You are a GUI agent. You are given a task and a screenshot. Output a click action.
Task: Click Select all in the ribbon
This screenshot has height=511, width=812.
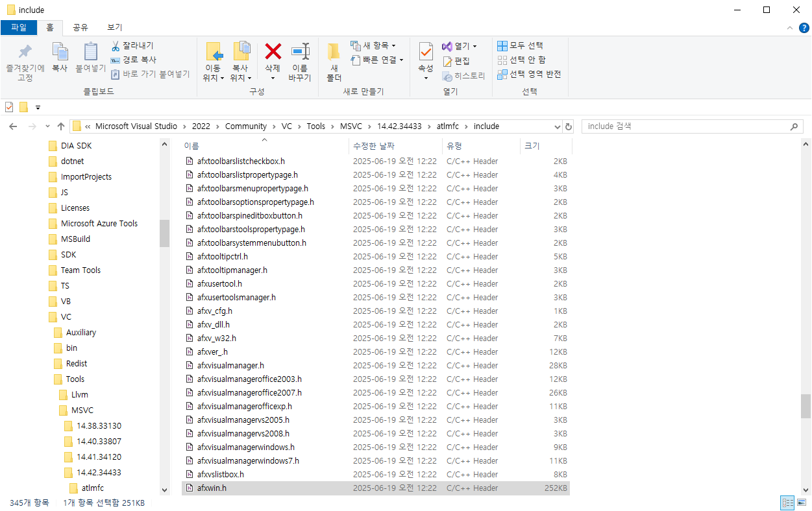[x=520, y=45]
